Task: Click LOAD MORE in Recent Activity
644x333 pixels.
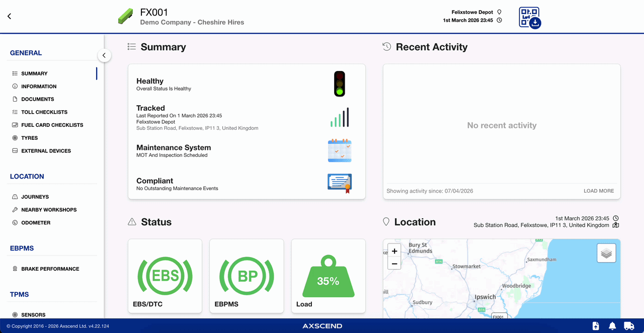Action: 599,191
